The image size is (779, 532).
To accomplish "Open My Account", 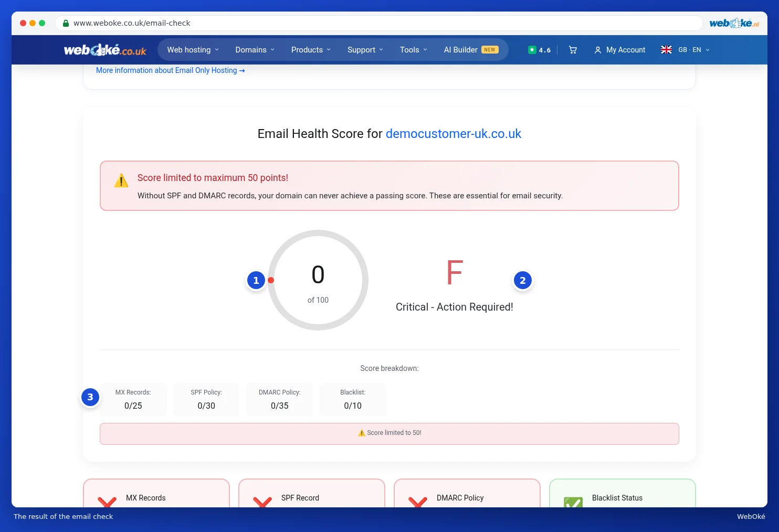I will point(620,50).
